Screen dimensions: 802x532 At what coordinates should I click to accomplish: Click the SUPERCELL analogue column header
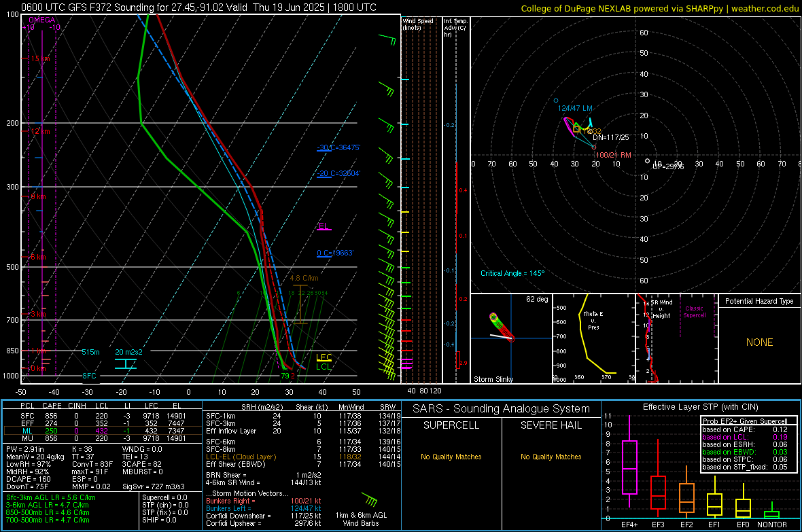[451, 425]
